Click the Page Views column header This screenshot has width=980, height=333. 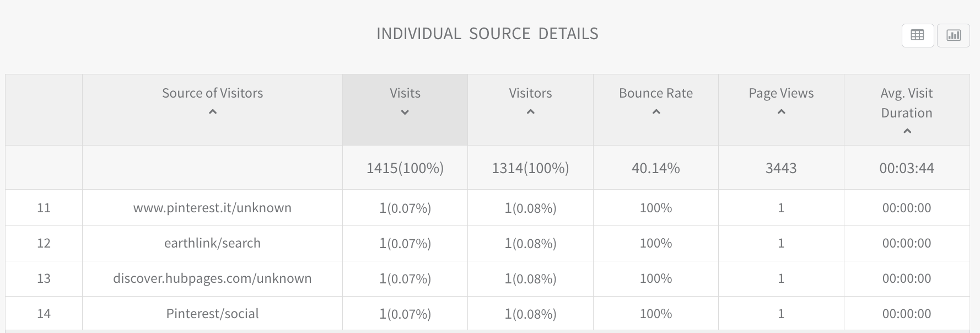(781, 93)
